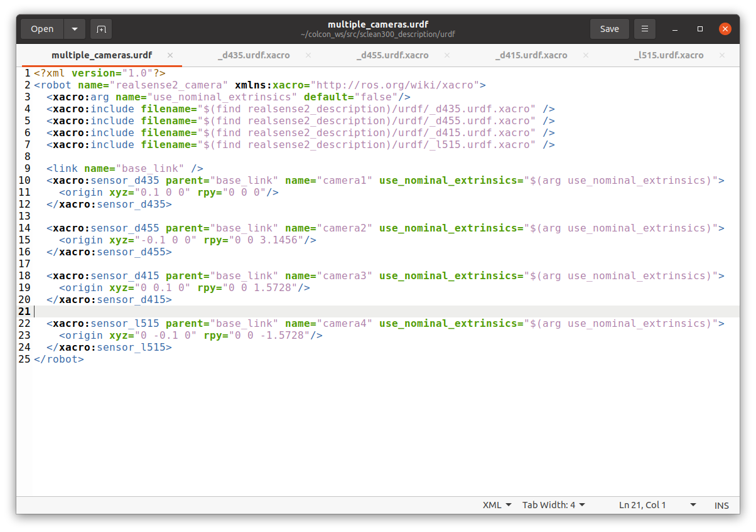Maximize the gedit window

700,29
